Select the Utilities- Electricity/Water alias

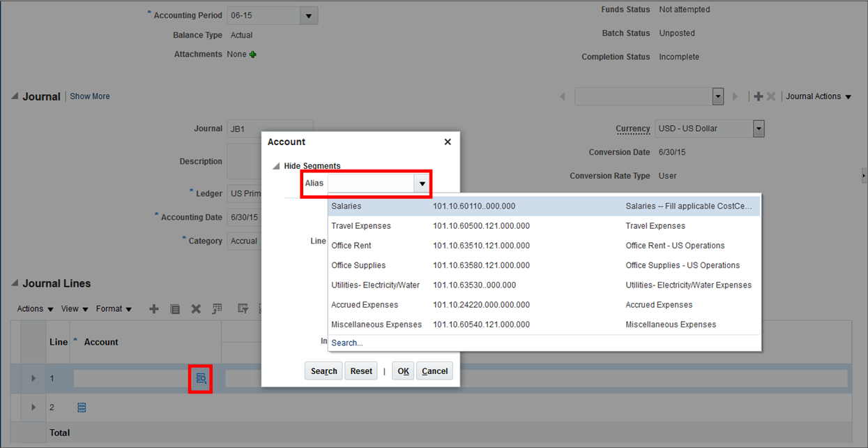(544, 285)
